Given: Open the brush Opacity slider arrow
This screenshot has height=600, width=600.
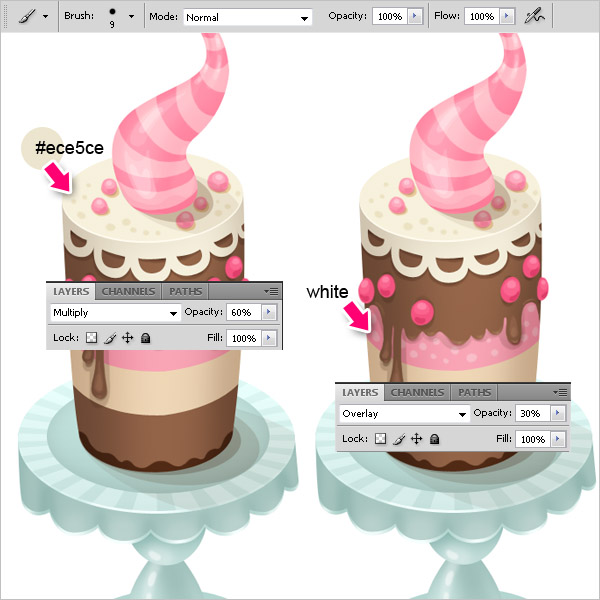Looking at the screenshot, I should (415, 16).
